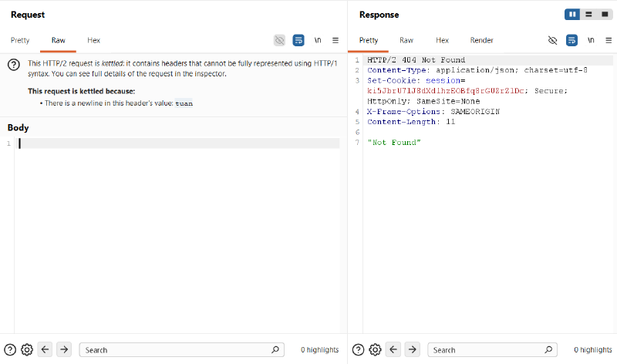Click the back arrow below the Response panel
Viewport: 617px width, 364px height.
[x=393, y=349]
